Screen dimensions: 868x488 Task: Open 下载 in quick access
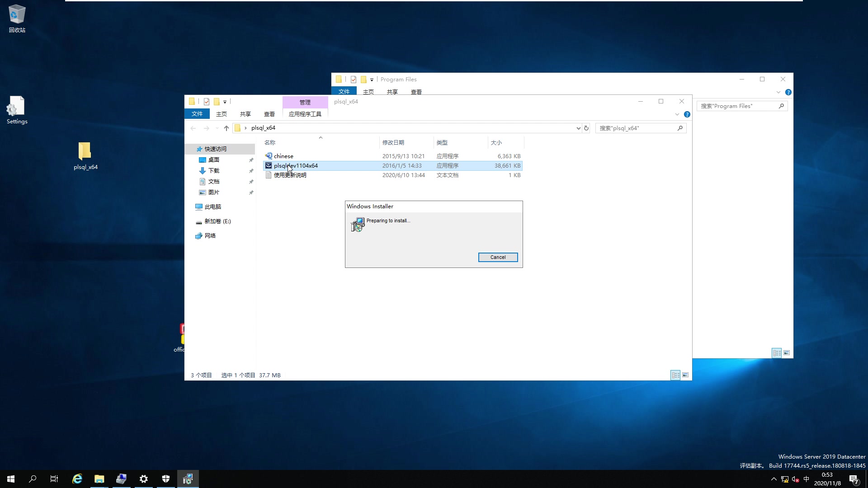[x=213, y=170]
